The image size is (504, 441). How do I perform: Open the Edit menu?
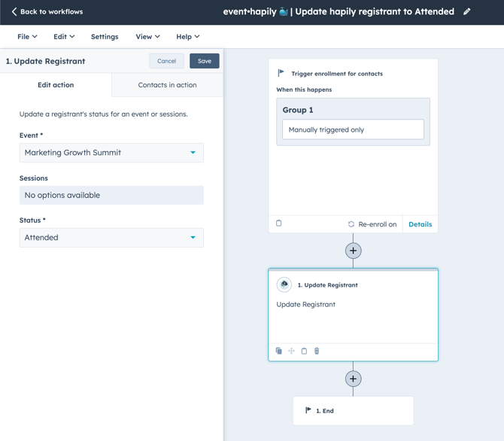64,37
